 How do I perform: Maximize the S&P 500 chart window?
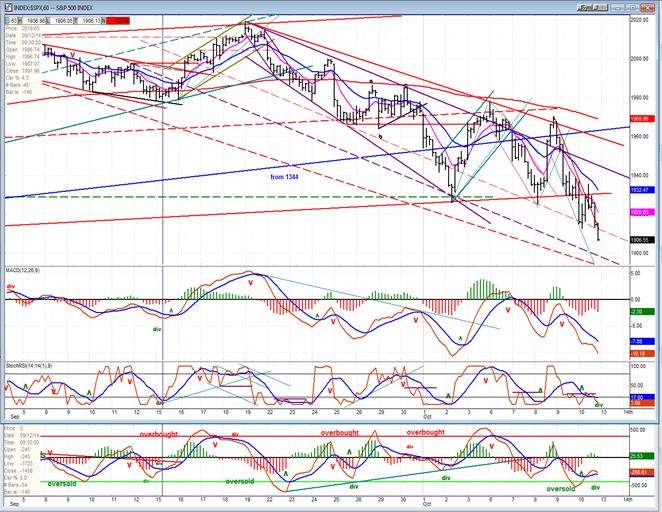[x=632, y=8]
